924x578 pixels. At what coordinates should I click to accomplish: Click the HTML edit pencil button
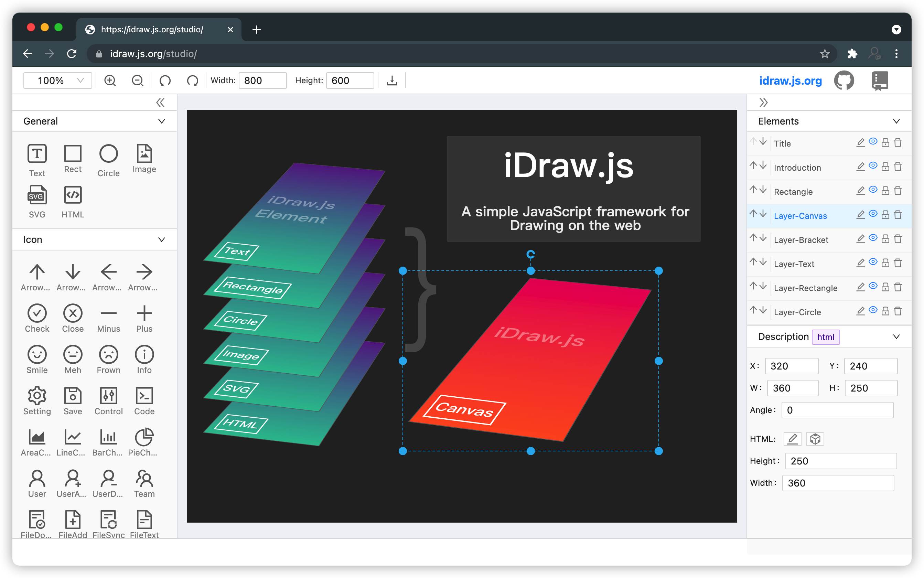click(x=793, y=439)
